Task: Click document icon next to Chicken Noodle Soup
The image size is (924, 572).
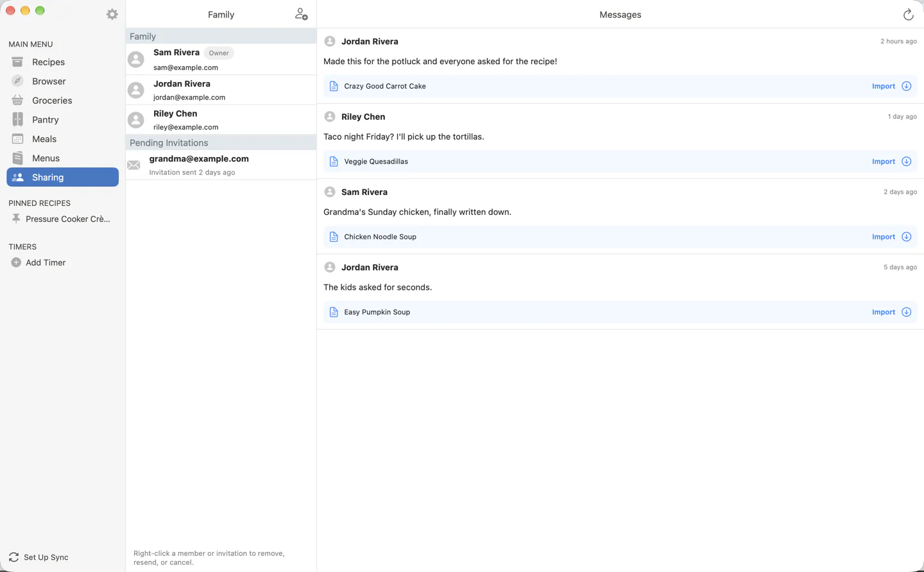Action: click(334, 237)
